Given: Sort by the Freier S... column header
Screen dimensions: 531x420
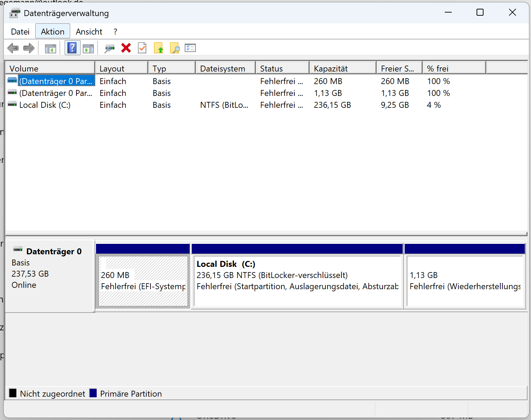Looking at the screenshot, I should (x=399, y=68).
